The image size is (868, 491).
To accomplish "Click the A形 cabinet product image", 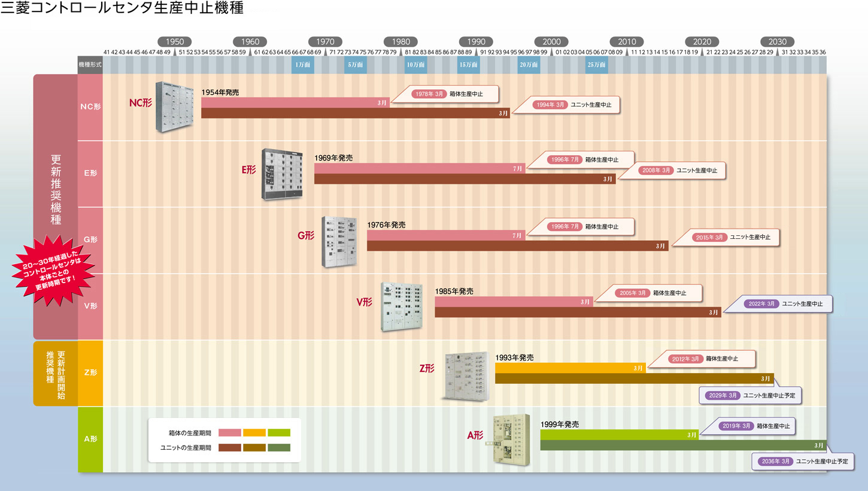I will tap(511, 439).
